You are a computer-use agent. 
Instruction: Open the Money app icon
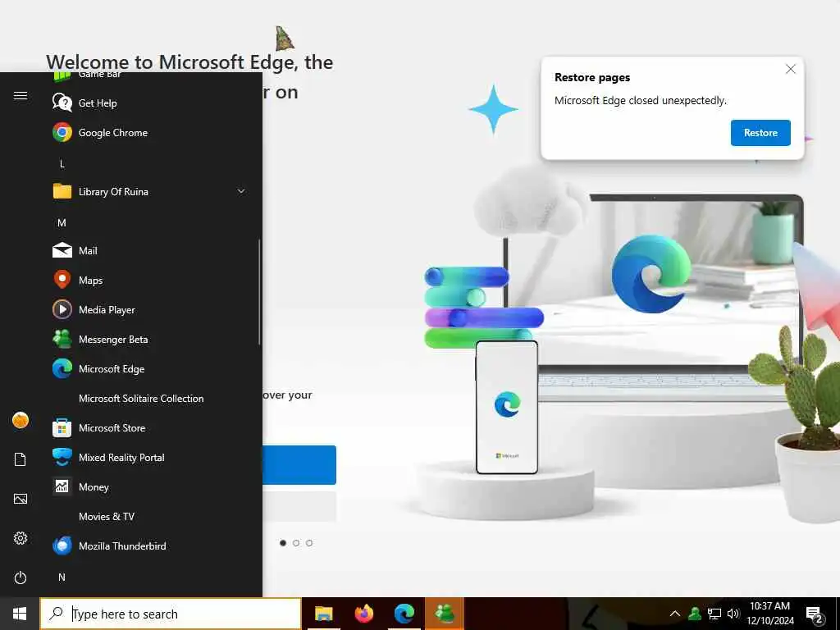[x=62, y=486]
